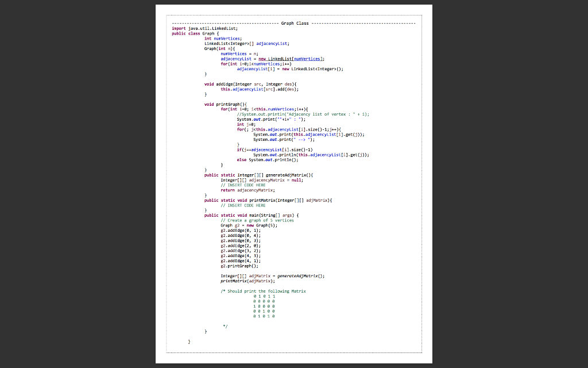Click "public static void printMatrix(Integer[][] adjMatrix){"
This screenshot has height=368, width=588.
click(268, 201)
